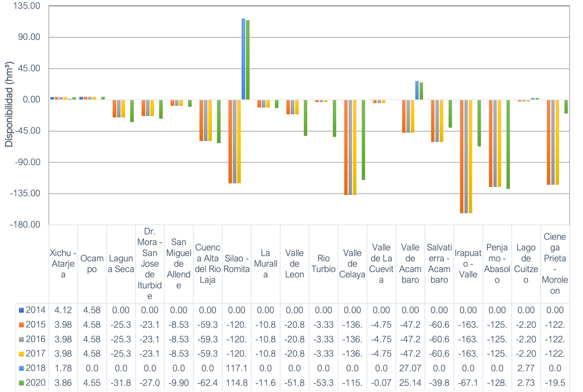
Task: Select the 117.1 data table cell
Action: click(x=236, y=368)
